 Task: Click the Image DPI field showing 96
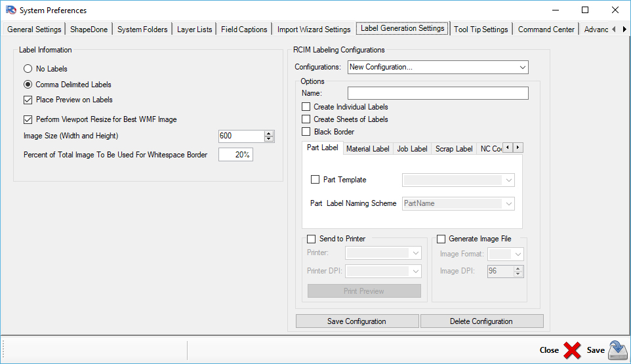[x=500, y=272]
